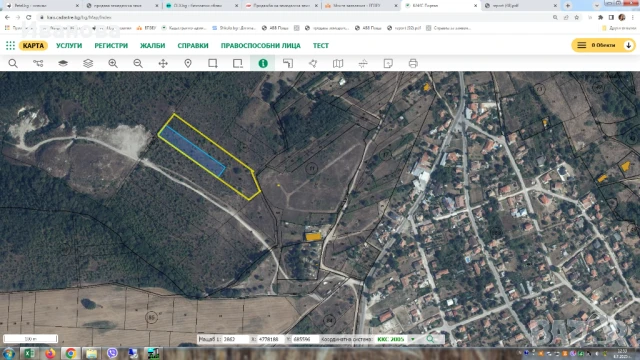Select the rectangle selection tool
The height and width of the screenshot is (360, 640).
tap(213, 63)
